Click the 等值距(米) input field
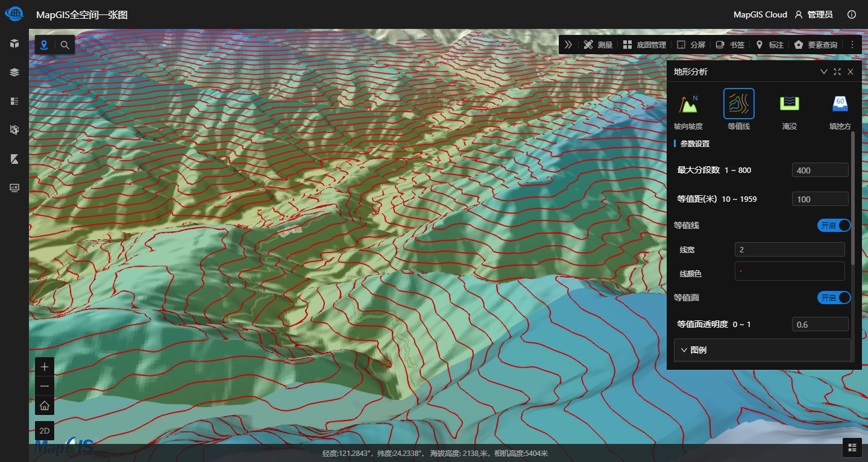This screenshot has width=868, height=462. click(x=820, y=199)
